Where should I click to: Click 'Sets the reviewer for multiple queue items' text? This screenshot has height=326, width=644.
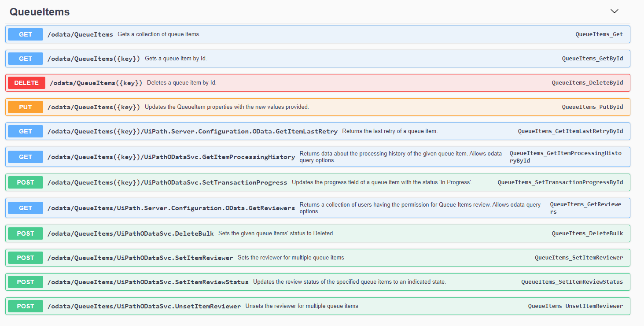[x=291, y=258]
